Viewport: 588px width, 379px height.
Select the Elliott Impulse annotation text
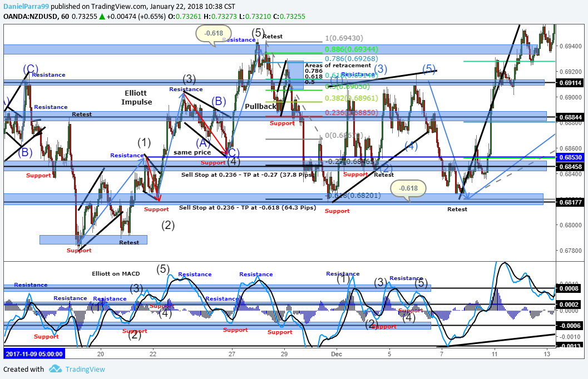coord(136,97)
